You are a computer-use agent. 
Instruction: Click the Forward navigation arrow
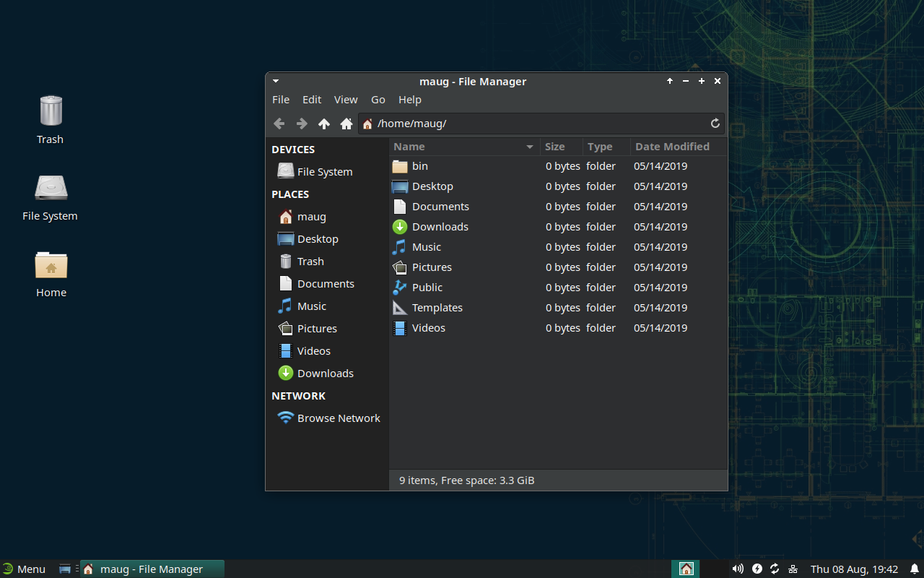click(x=302, y=124)
